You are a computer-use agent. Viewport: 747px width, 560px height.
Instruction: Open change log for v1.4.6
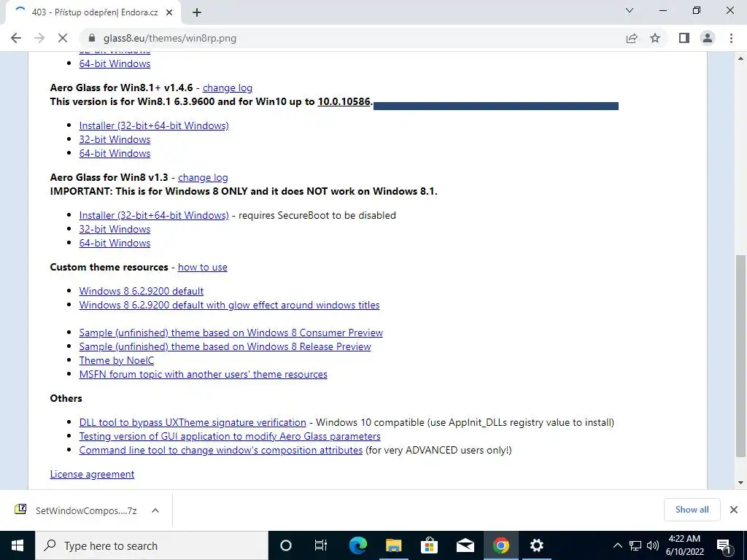coord(228,87)
